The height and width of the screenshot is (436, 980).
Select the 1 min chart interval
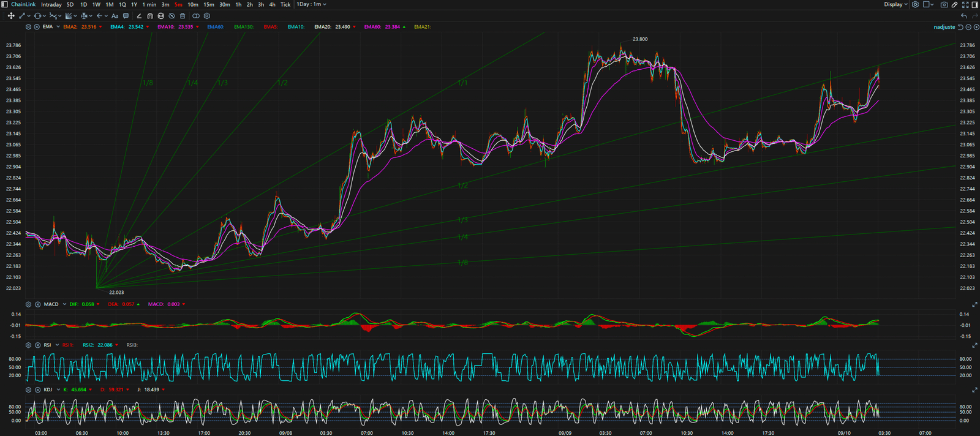click(149, 4)
